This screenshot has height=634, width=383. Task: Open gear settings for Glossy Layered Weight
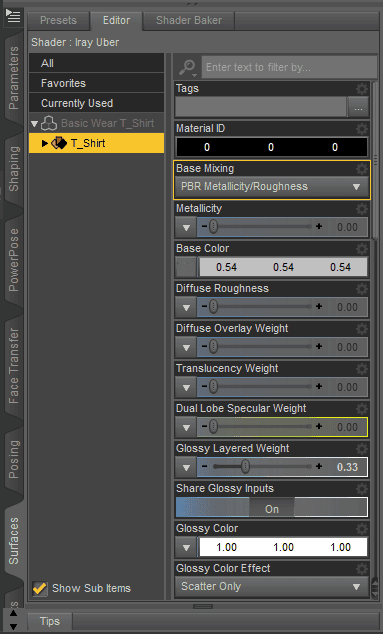click(x=362, y=449)
